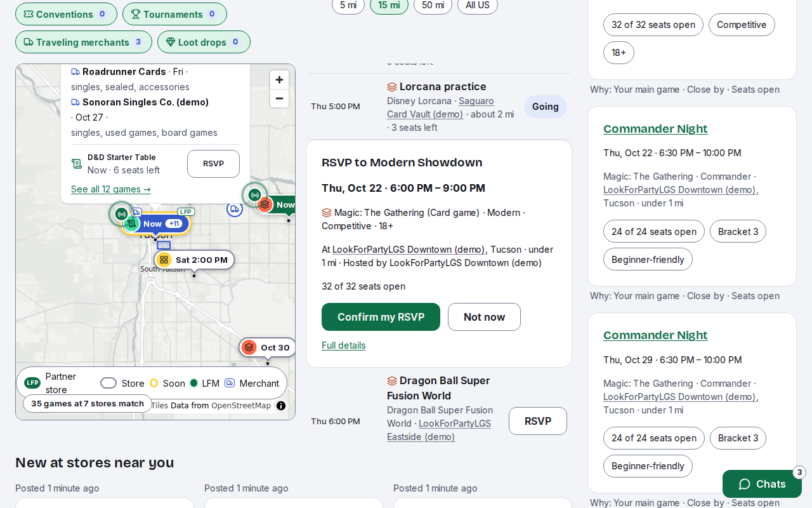812x508 pixels.
Task: Select the 50 mi distance option
Action: [433, 5]
